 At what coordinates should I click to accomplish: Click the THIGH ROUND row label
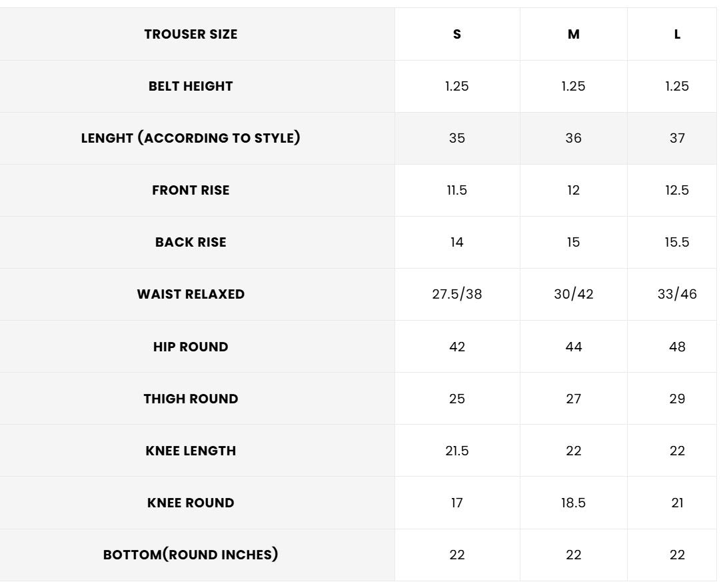pyautogui.click(x=191, y=399)
